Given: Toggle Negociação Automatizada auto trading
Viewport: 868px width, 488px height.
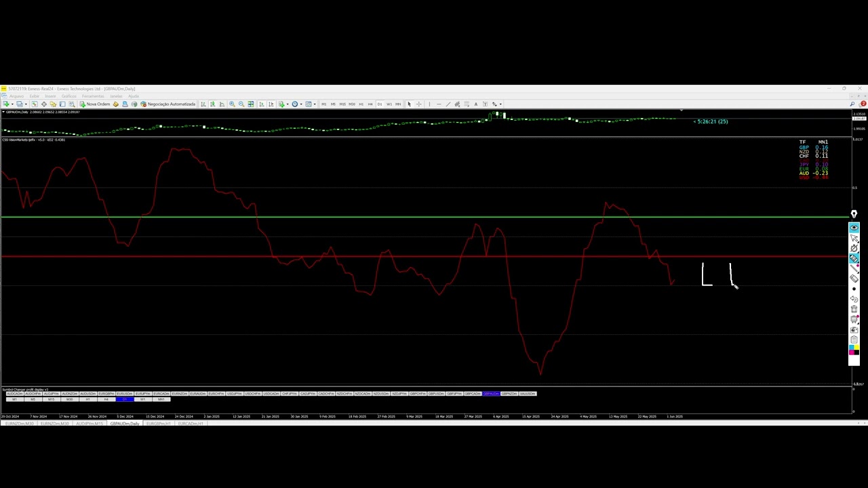Looking at the screenshot, I should (167, 104).
